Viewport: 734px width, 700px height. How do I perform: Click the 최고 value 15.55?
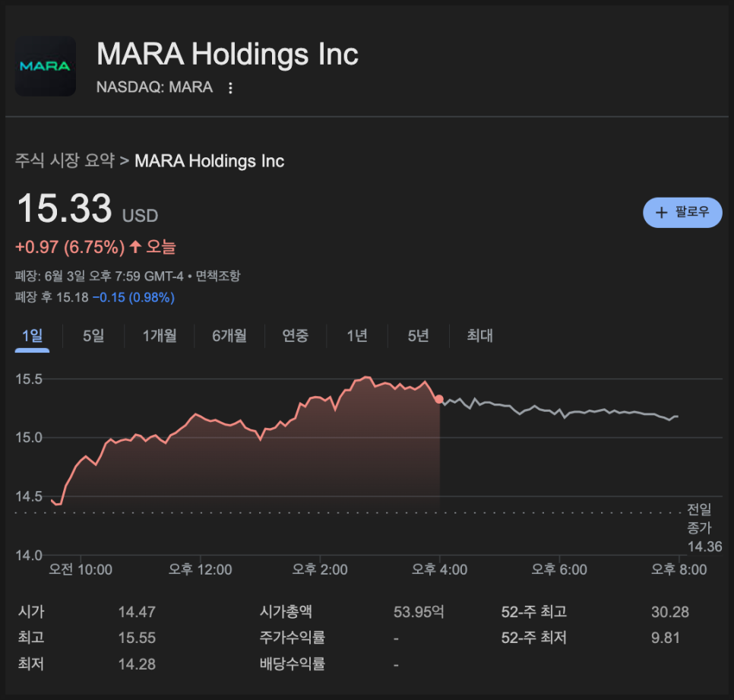pos(137,638)
